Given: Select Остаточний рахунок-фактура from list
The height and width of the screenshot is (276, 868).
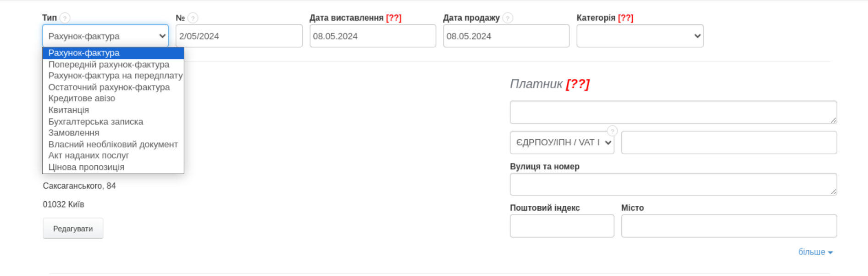Looking at the screenshot, I should (x=109, y=87).
